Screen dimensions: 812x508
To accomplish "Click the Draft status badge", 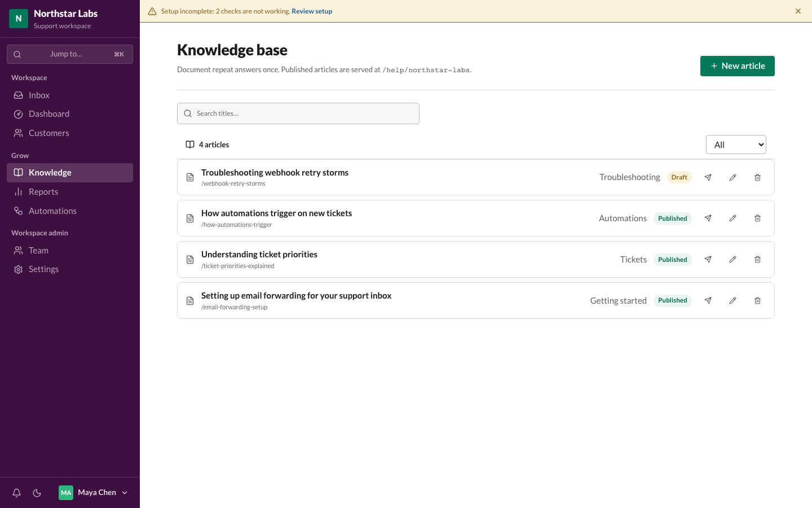I will click(679, 177).
